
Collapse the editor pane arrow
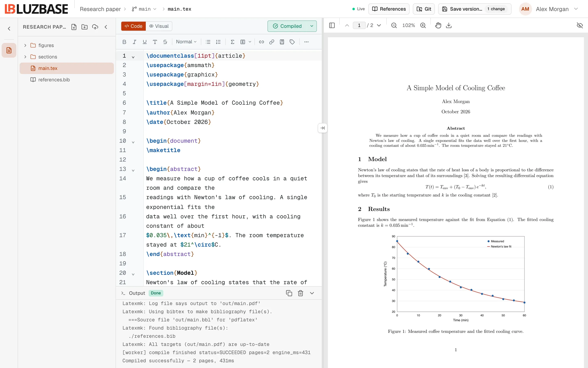[x=322, y=128]
